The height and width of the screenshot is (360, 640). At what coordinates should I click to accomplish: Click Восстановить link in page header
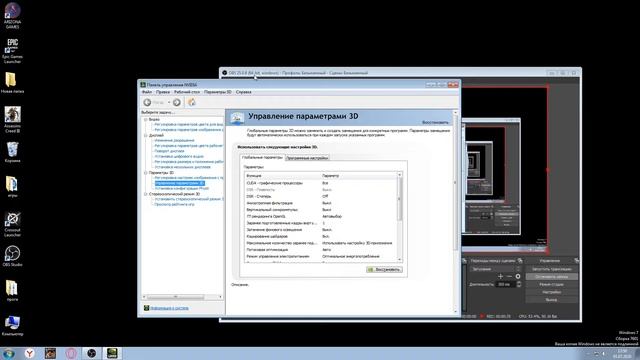click(x=435, y=122)
